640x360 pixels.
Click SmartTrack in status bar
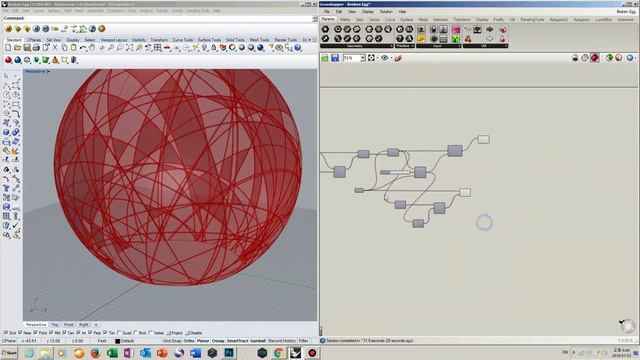coord(237,341)
